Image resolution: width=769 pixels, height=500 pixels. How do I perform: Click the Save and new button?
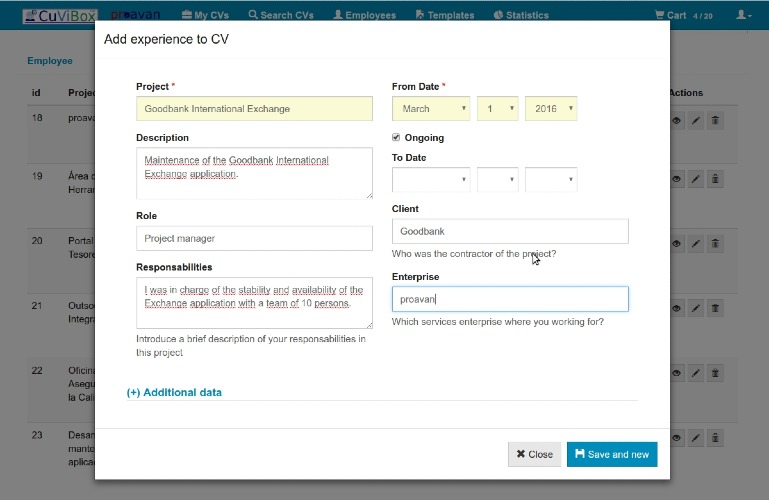tap(612, 454)
